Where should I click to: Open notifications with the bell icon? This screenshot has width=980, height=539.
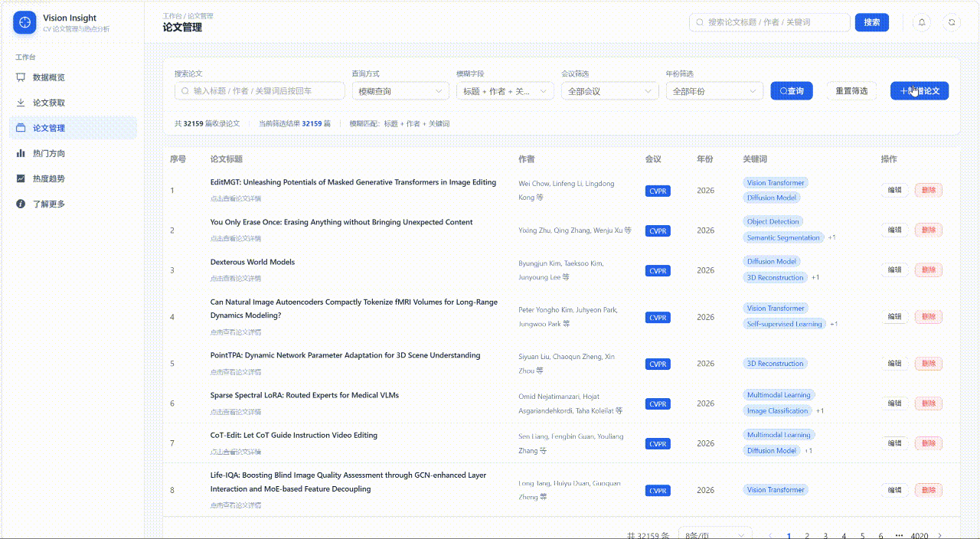tap(922, 22)
